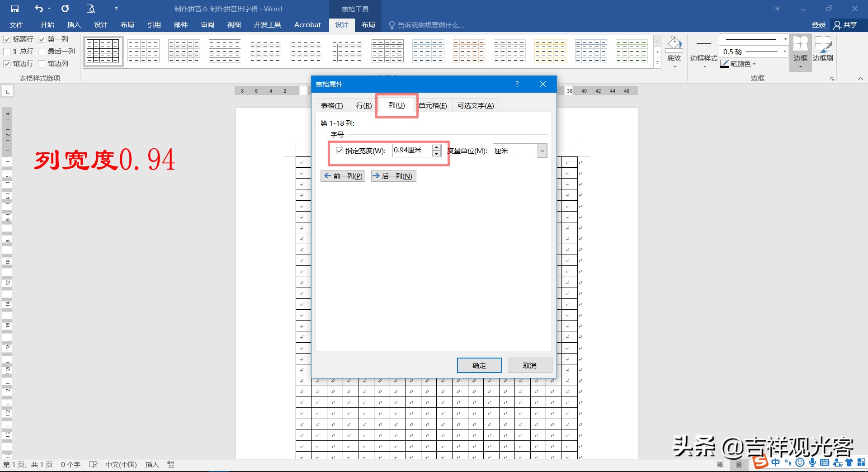This screenshot has height=472, width=868.
Task: Uncheck the 指定宽度 checkbox
Action: [x=340, y=151]
